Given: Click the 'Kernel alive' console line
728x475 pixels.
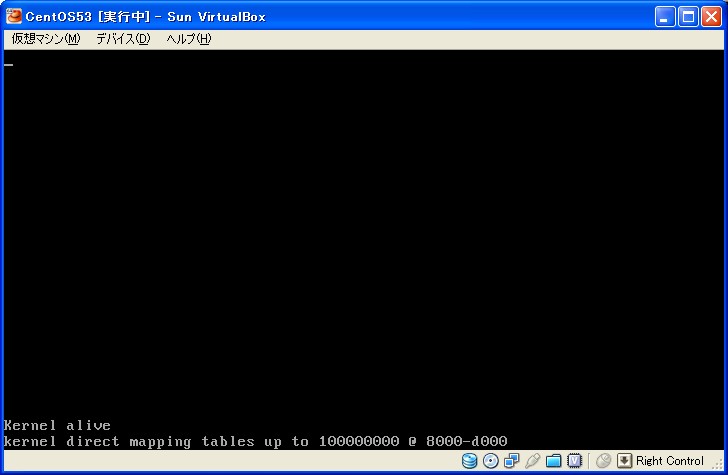Looking at the screenshot, I should click(x=57, y=425).
